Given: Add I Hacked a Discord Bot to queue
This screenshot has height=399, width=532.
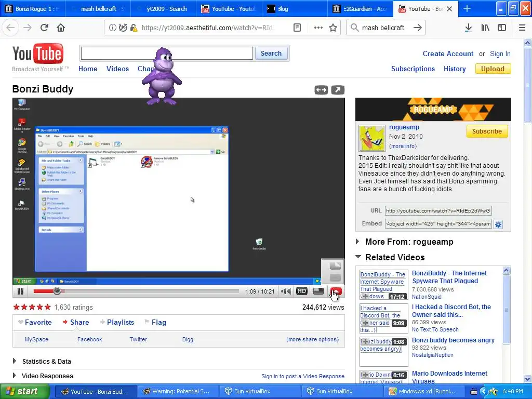Looking at the screenshot, I should click(365, 323).
